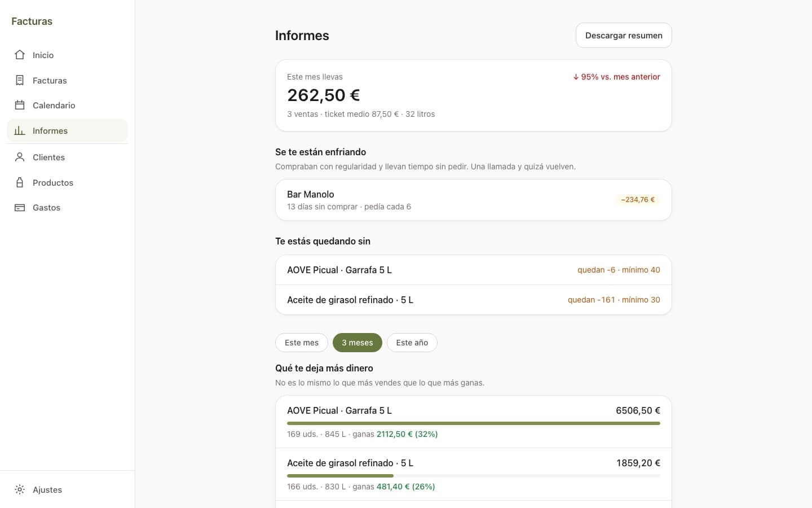The image size is (812, 508).
Task: Click the Informes bar chart icon
Action: [x=20, y=130]
